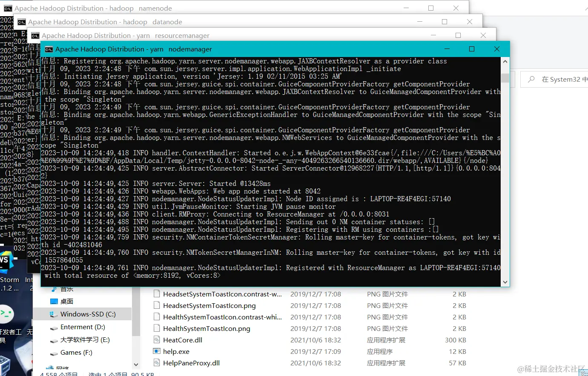This screenshot has height=376, width=588.
Task: Click the namenode window title text
Action: pyautogui.click(x=93, y=8)
